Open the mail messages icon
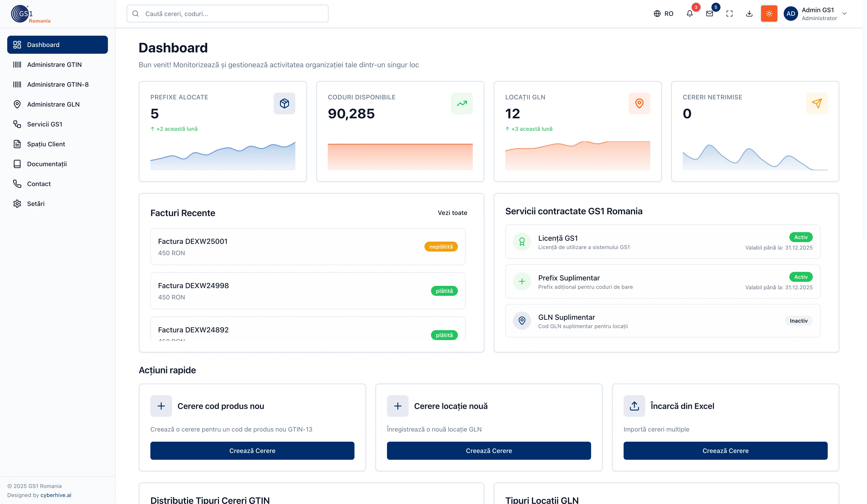This screenshot has width=867, height=504. pos(709,14)
